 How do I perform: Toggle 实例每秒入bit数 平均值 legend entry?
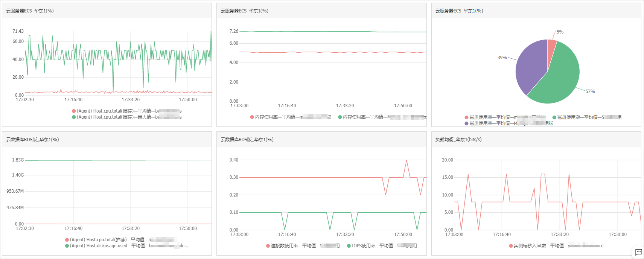[x=556, y=246]
